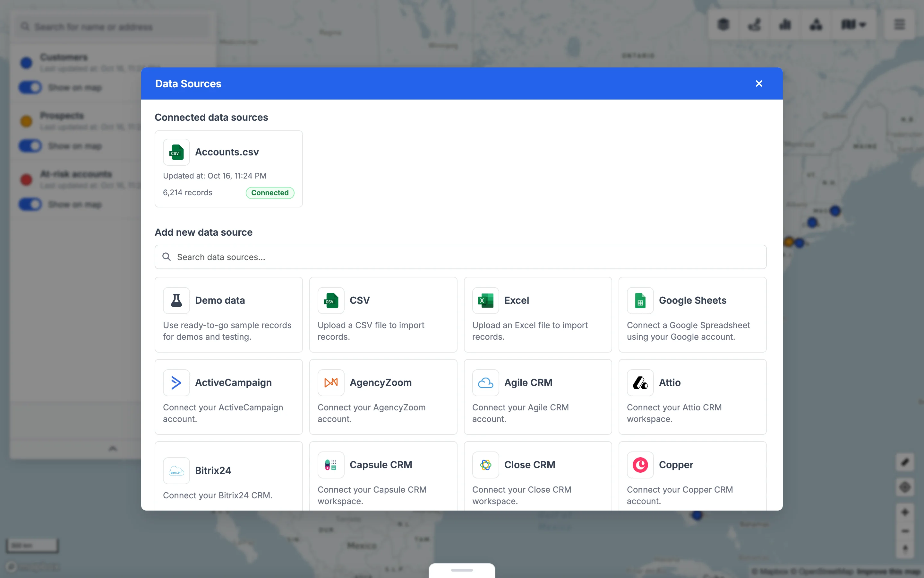Viewport: 924px width, 578px height.
Task: Click the Accounts.csv file icon
Action: (x=176, y=152)
